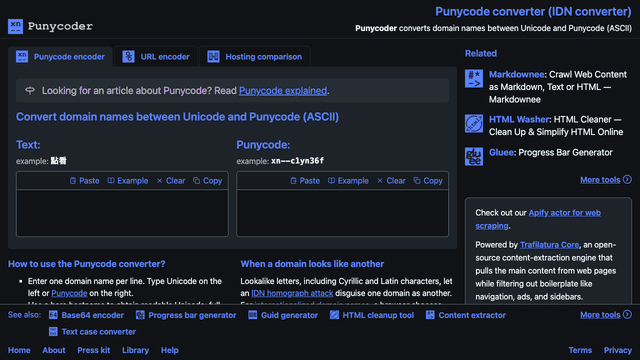Click the HTML Washer tool icon

[x=474, y=124]
